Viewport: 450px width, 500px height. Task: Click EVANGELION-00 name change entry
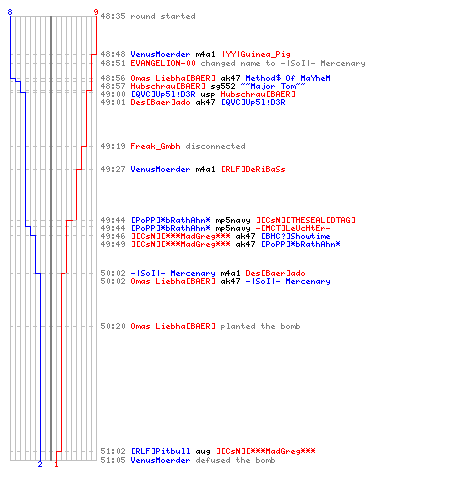click(233, 63)
